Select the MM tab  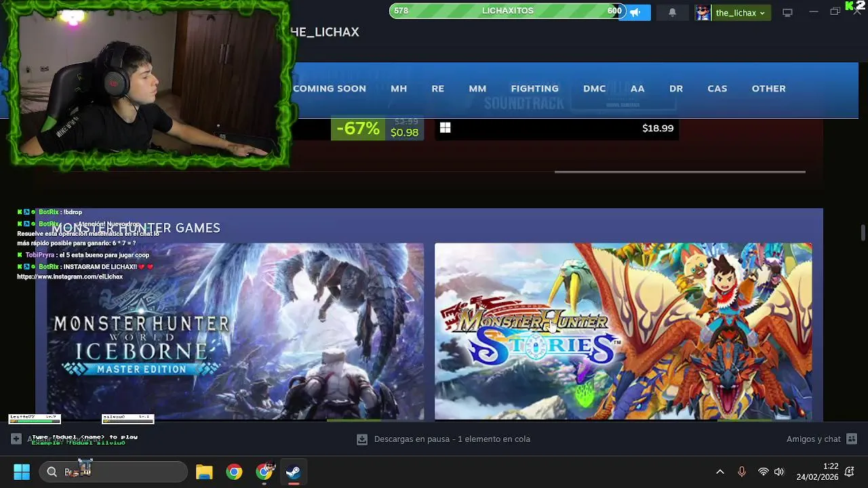[x=477, y=89]
